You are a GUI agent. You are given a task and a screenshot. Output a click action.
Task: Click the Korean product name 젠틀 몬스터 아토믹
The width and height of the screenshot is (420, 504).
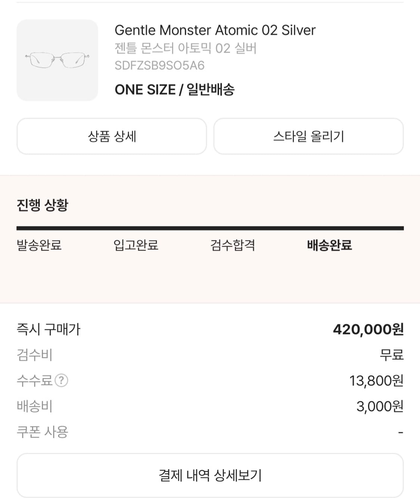pos(186,48)
